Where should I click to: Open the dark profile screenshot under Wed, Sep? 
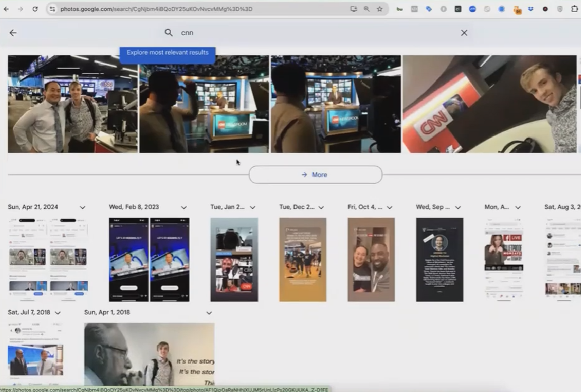click(440, 259)
